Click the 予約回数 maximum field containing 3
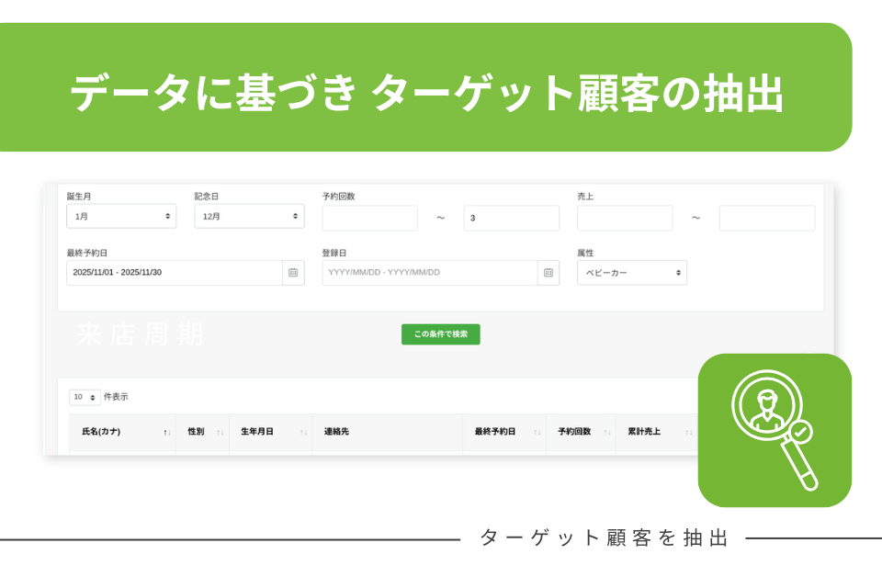882x588 pixels. pyautogui.click(x=511, y=218)
